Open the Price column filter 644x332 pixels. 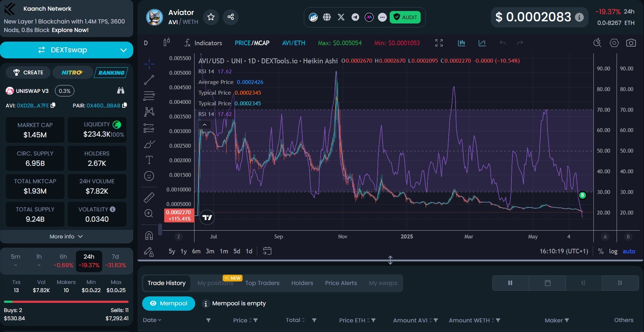point(255,320)
